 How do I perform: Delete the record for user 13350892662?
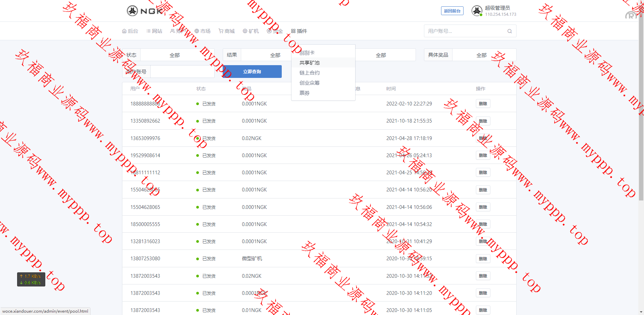(483, 121)
